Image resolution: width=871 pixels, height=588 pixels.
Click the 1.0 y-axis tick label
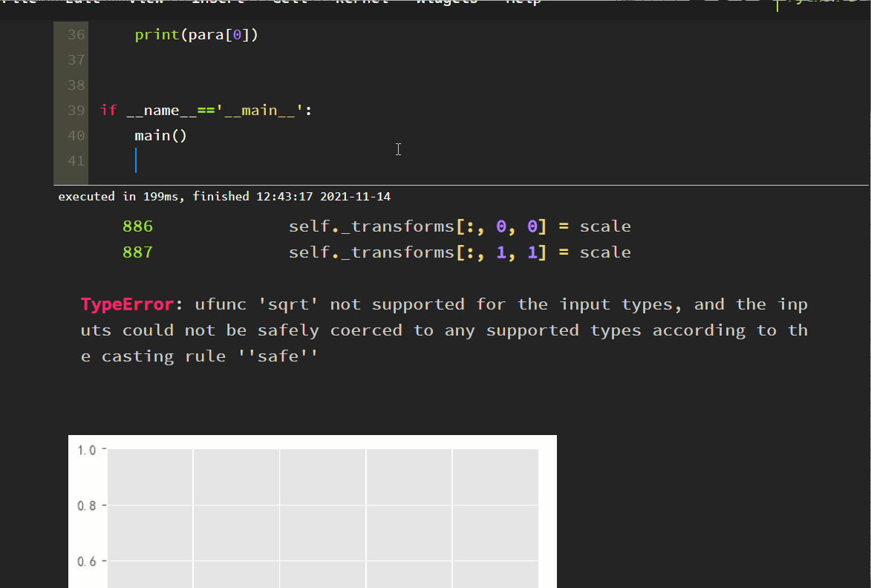[87, 451]
